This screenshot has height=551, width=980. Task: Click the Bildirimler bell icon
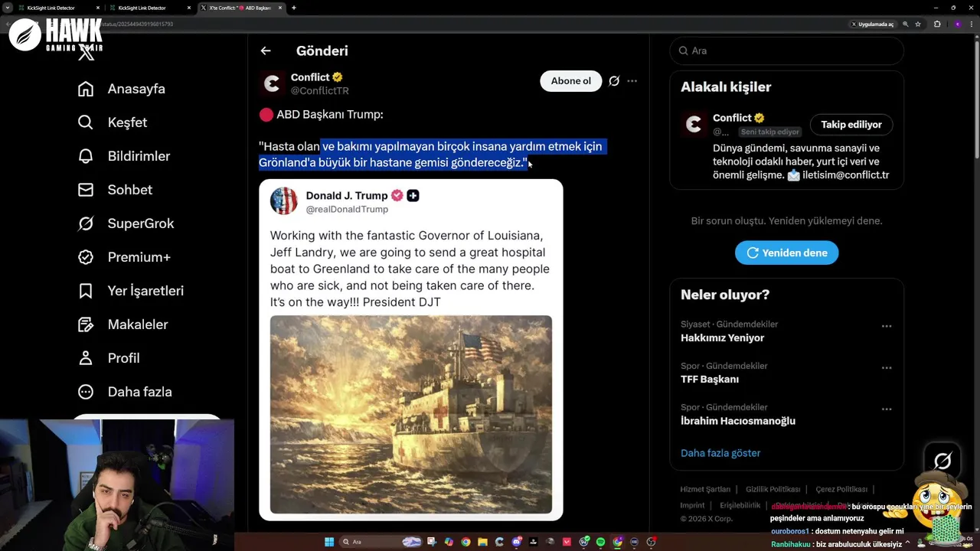coord(86,156)
